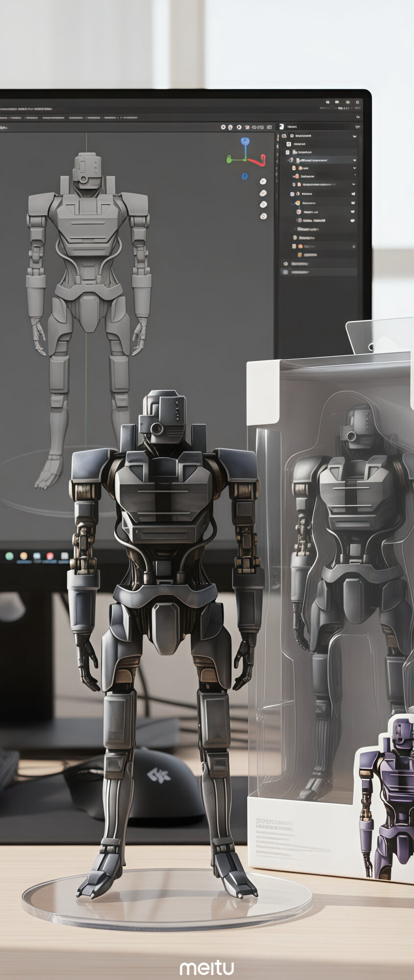Click the last item in the workspace tab row
The image size is (414, 980).
click(129, 118)
